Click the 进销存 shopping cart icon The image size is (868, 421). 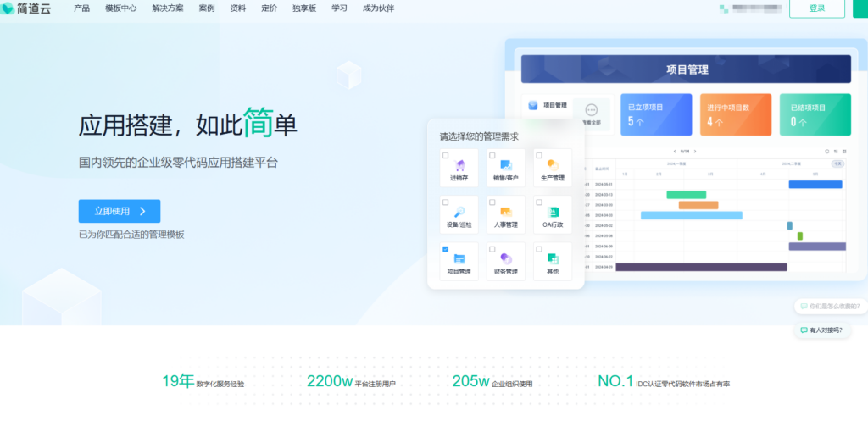459,165
